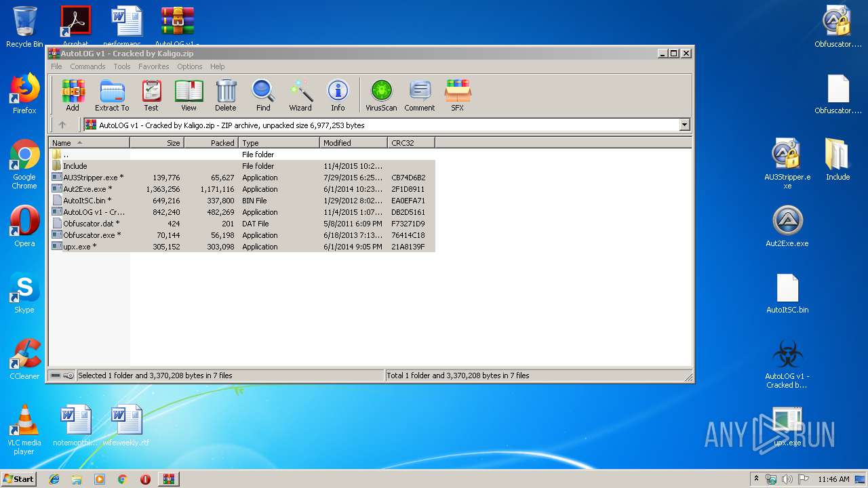Click the Add toolbar icon in WinRAR
Viewport: 868px width, 488px height.
[73, 96]
